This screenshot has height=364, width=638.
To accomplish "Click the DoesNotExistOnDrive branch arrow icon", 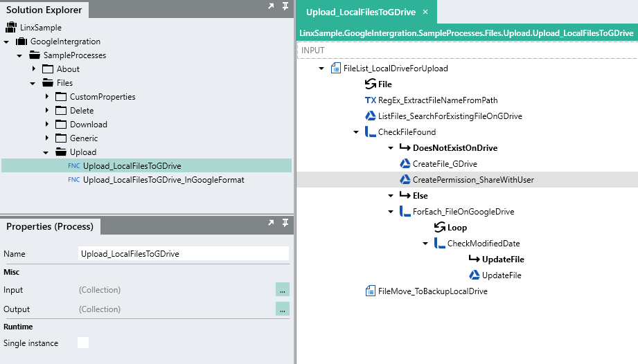I will (x=405, y=147).
